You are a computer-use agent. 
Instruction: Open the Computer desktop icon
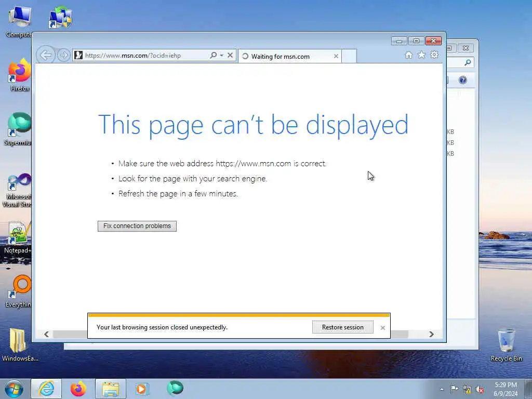coord(19,21)
